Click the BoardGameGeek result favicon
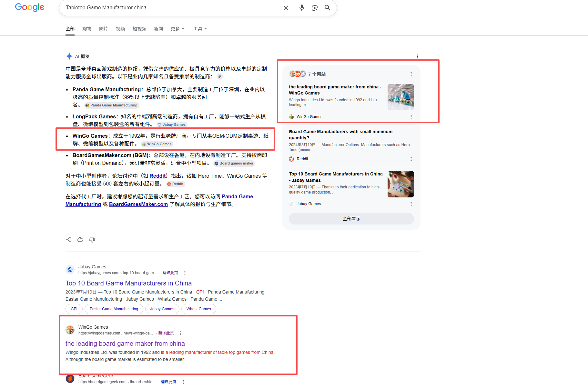588x389 pixels. click(70, 379)
